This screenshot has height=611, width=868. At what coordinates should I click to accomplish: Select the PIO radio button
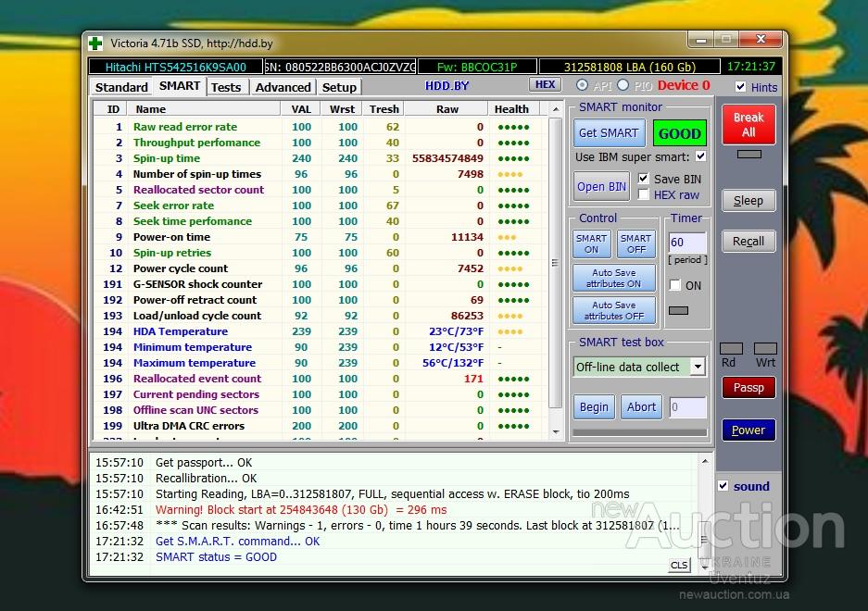(x=623, y=85)
